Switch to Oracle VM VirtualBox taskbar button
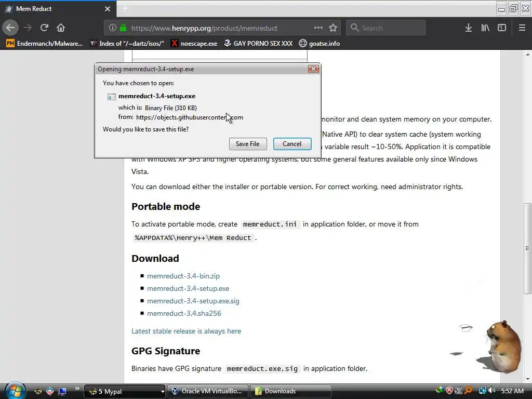 tap(208, 392)
